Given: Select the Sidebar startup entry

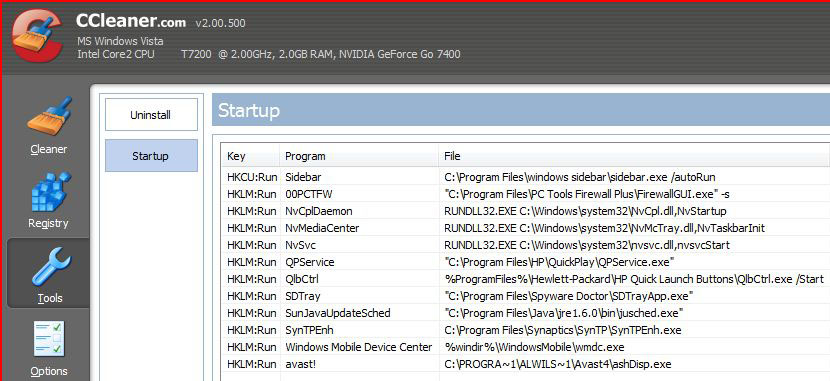Looking at the screenshot, I should coord(526,177).
